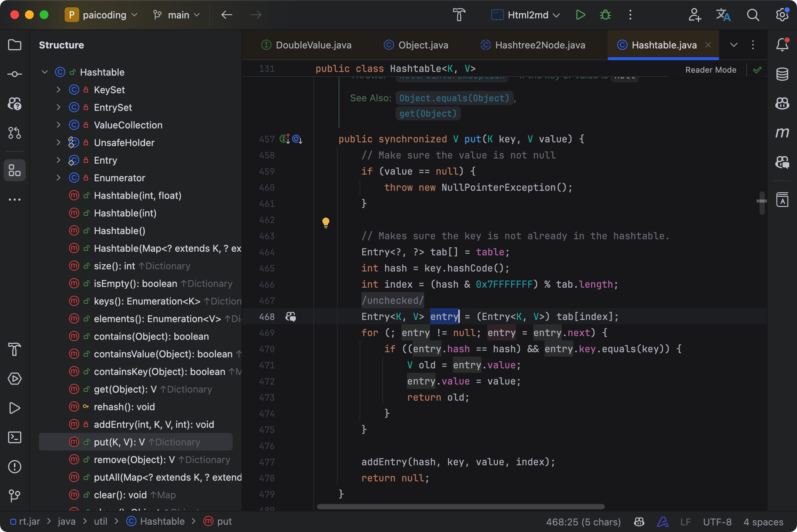The image size is (797, 532).
Task: Click the horizontal editor scrollbar
Action: (x=461, y=507)
